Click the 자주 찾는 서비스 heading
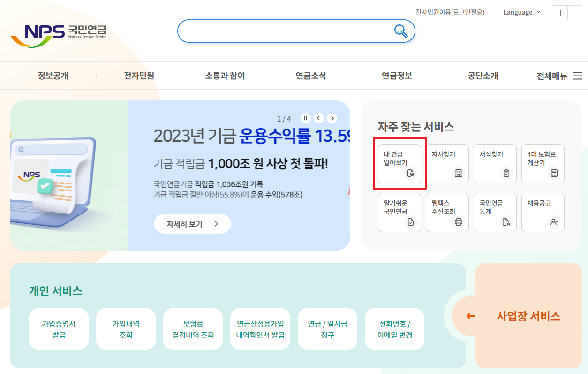This screenshot has width=588, height=374. 416,126
